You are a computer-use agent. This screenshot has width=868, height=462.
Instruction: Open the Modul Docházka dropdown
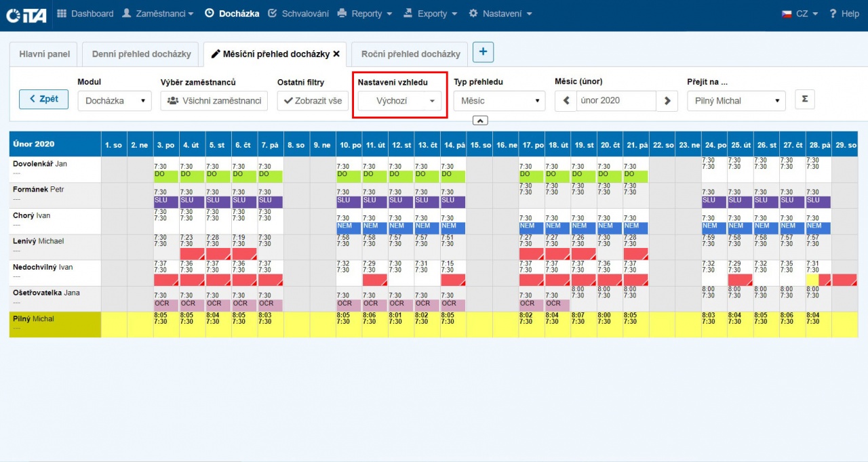(x=114, y=101)
